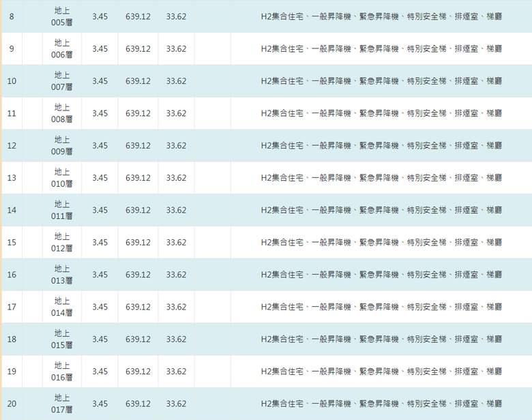Select row number 20 cell

pyautogui.click(x=12, y=404)
